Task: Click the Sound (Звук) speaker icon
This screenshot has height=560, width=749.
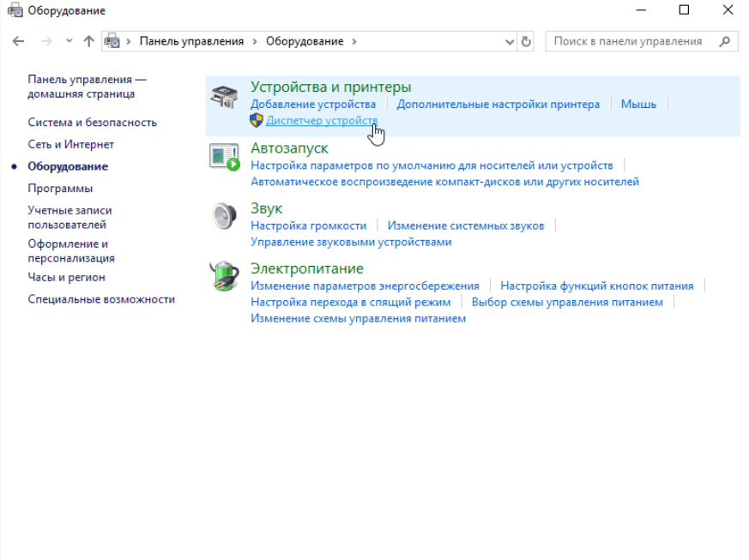Action: point(224,216)
